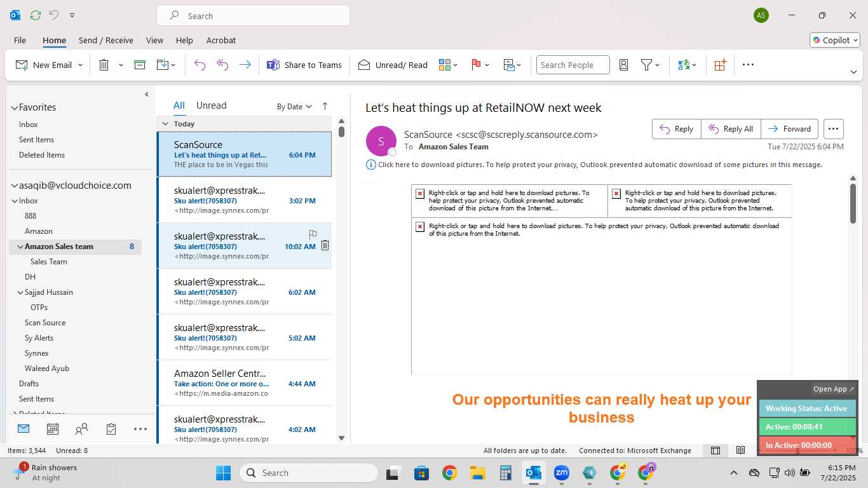
Task: Switch to the Send / Receive tab
Action: pyautogui.click(x=106, y=40)
